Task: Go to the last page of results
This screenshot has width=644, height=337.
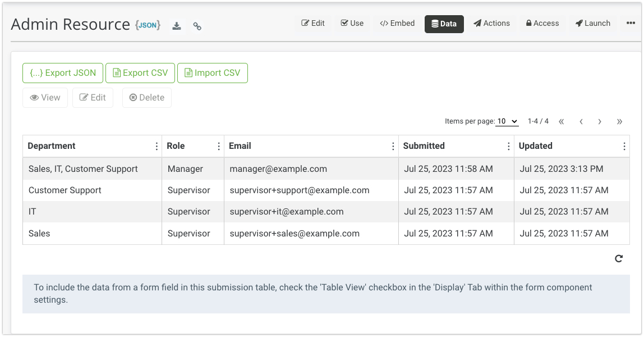Action: (x=619, y=121)
